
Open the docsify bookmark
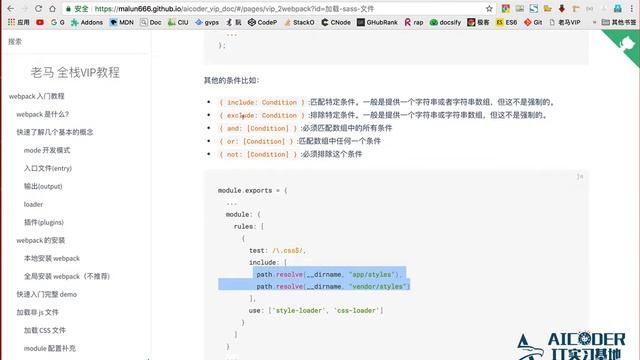[x=445, y=22]
